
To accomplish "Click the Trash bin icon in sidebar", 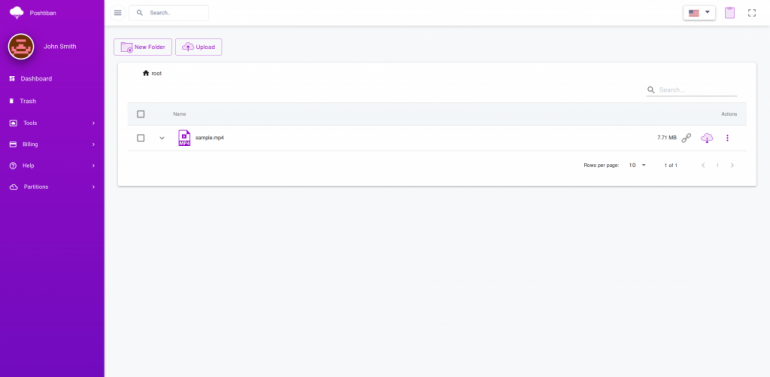I will point(12,101).
